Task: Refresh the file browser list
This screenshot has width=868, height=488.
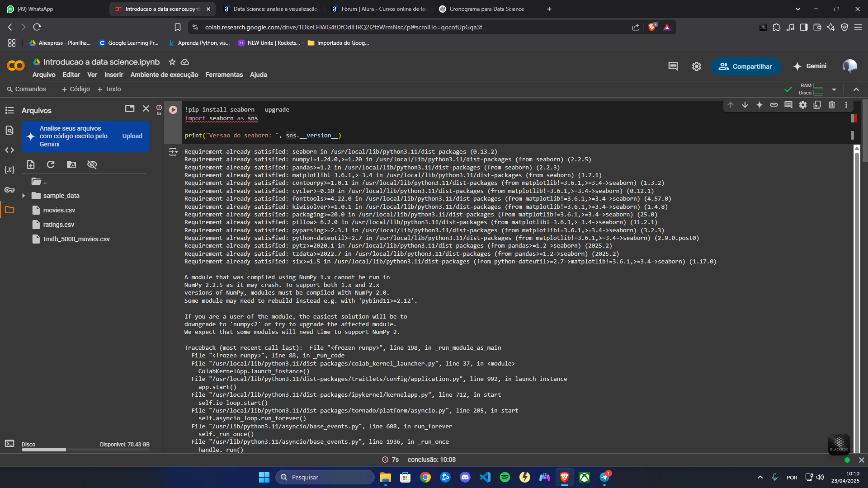Action: click(x=51, y=164)
